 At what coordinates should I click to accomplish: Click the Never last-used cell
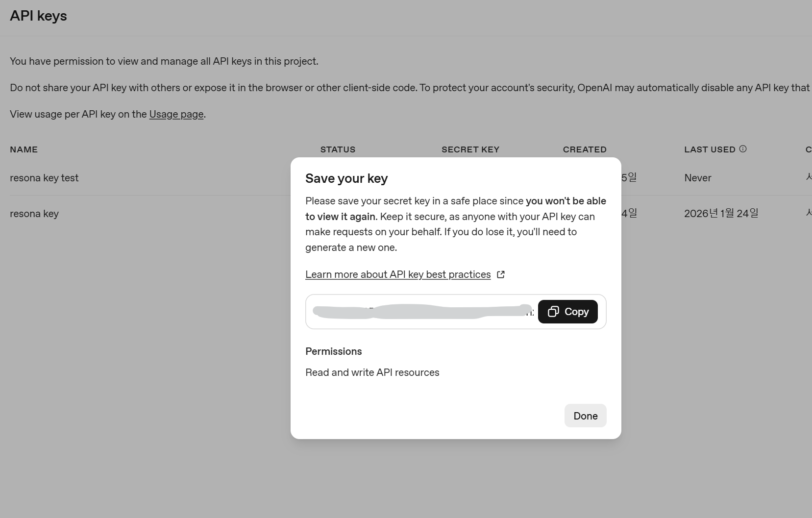(698, 178)
